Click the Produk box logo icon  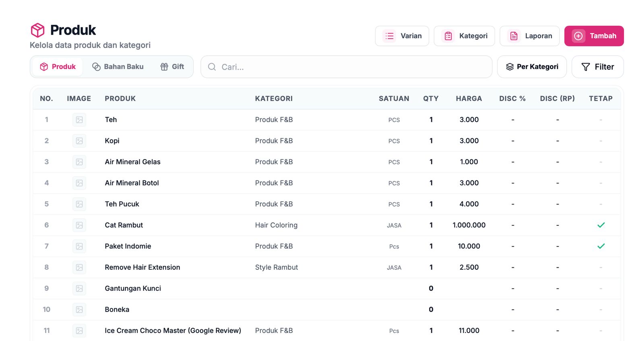click(38, 30)
